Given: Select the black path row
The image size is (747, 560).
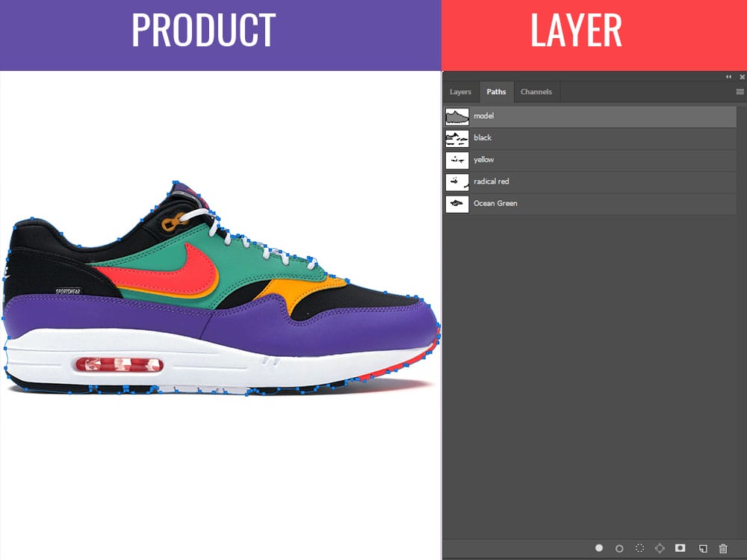Looking at the screenshot, I should [x=590, y=138].
